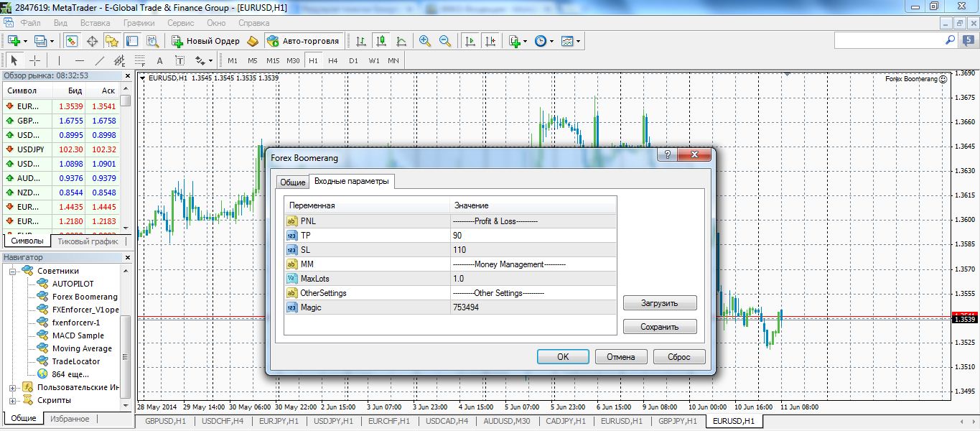Screen dimensions: 980x431
Task: Zoom in on the chart
Action: (425, 41)
